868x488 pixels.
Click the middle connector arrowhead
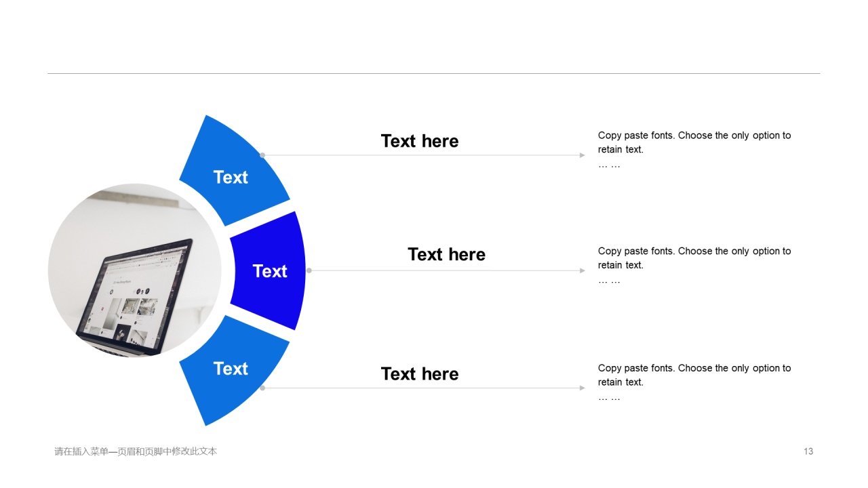[583, 270]
